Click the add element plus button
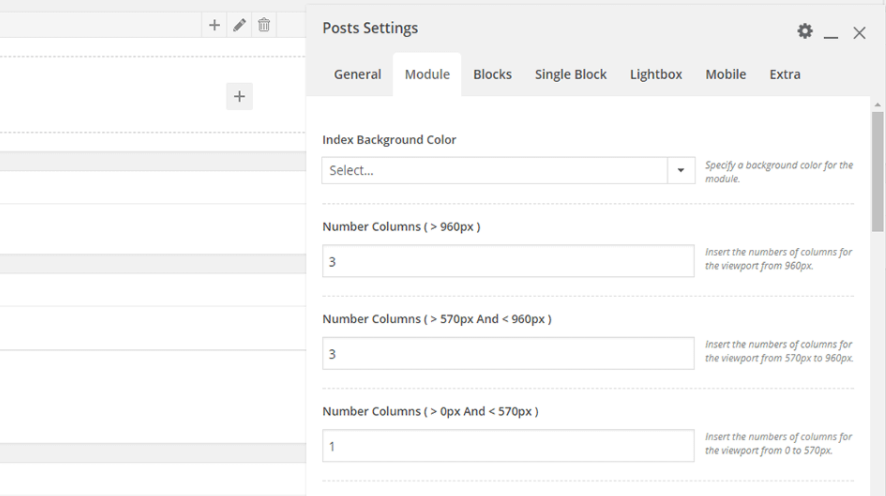886x496 pixels. (x=240, y=97)
